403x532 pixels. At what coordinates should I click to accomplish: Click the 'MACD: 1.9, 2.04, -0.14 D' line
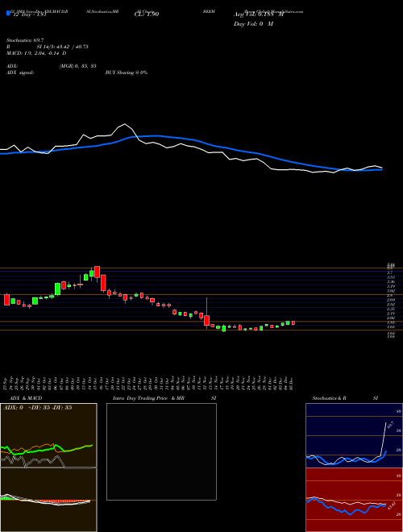36,53
